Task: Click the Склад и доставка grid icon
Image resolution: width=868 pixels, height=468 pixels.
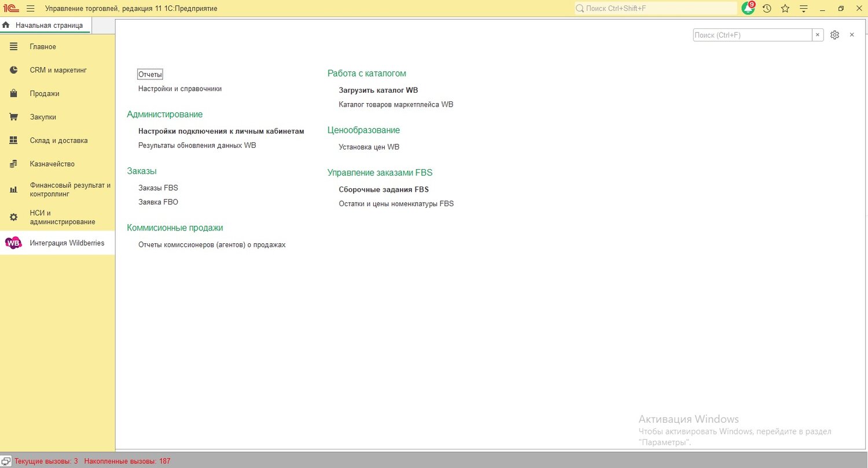Action: pos(13,140)
